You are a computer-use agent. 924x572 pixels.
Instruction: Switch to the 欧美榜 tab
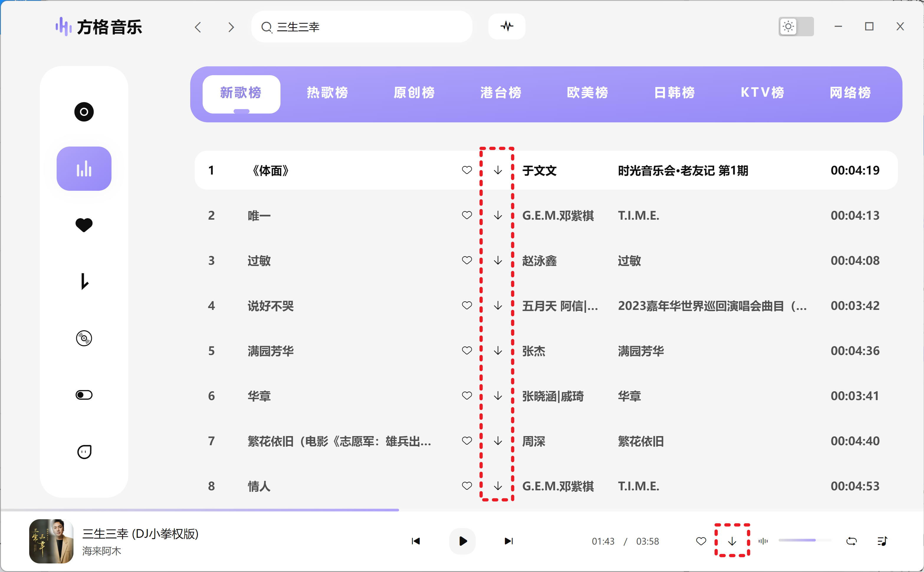click(x=587, y=93)
